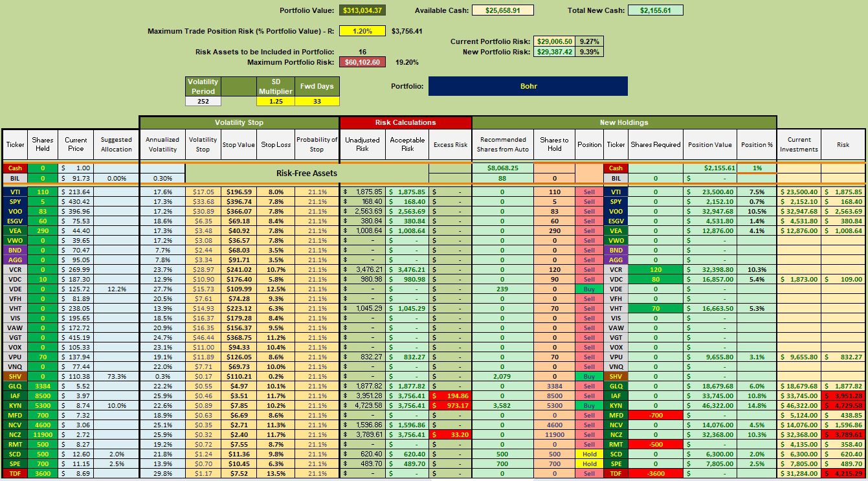Select the Maximum Portfolio Risk cell $60,102.60

(362, 62)
